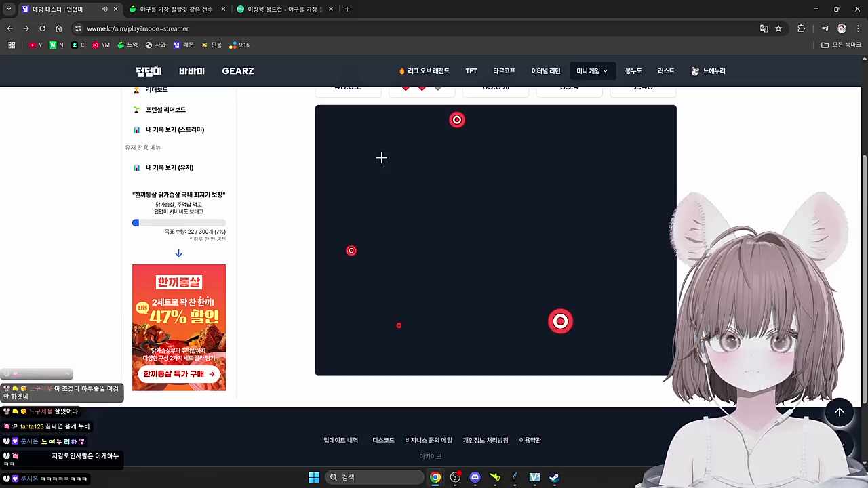Click the taskbar 검색 search box
The width and height of the screenshot is (868, 488).
click(375, 477)
